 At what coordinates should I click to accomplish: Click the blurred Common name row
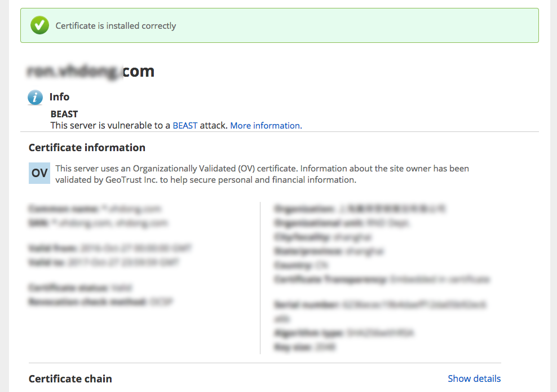click(x=95, y=209)
